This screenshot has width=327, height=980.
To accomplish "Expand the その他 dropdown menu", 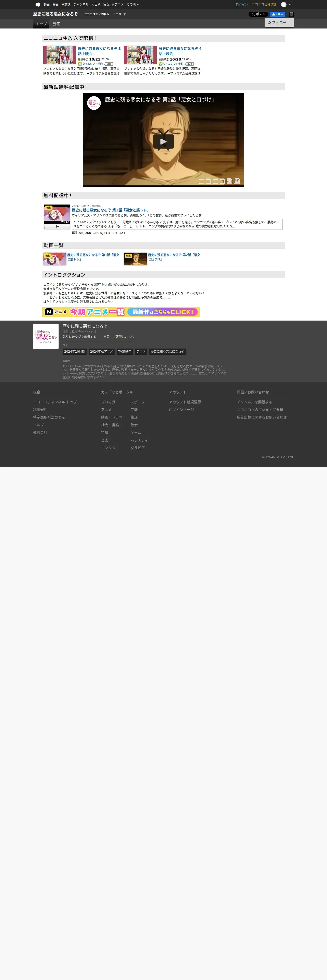I will point(133,5).
